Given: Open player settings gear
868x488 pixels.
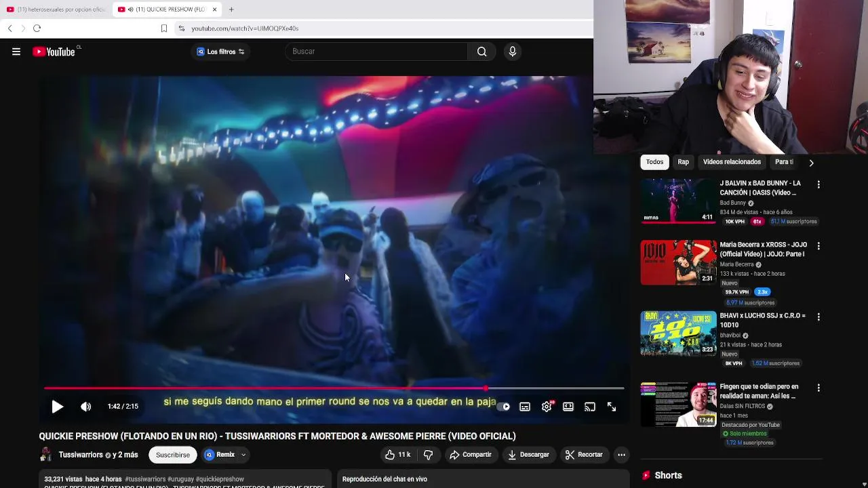Looking at the screenshot, I should coord(547,407).
